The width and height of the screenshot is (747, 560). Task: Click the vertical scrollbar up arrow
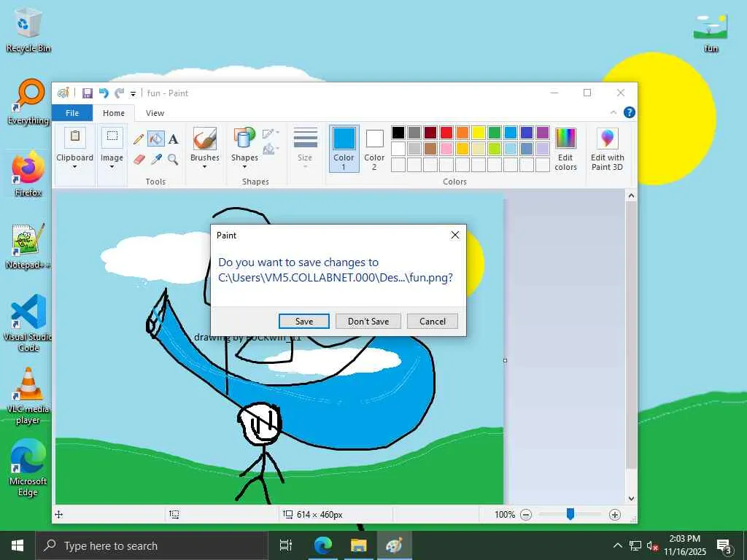631,195
